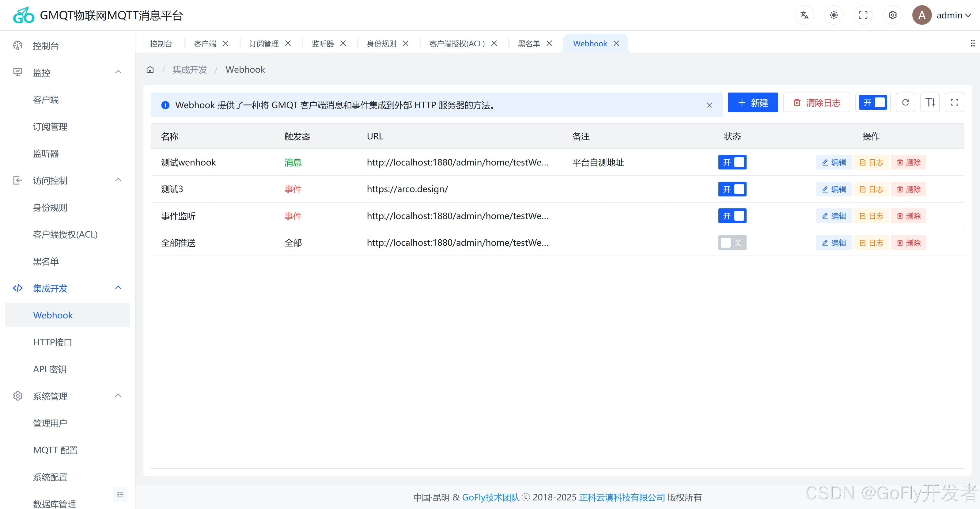The height and width of the screenshot is (509, 980).
Task: Click the home icon in breadcrumb
Action: click(150, 70)
